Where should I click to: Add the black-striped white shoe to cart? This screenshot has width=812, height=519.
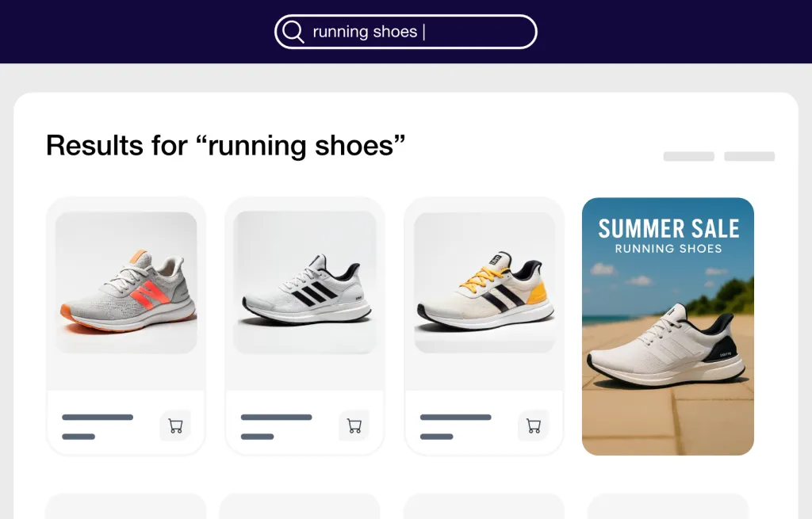[354, 426]
